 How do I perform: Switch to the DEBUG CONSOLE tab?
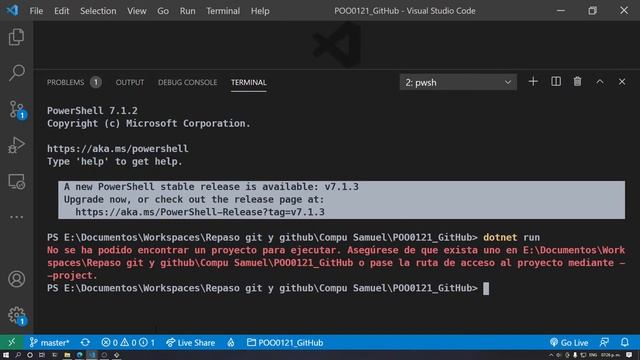(x=187, y=82)
